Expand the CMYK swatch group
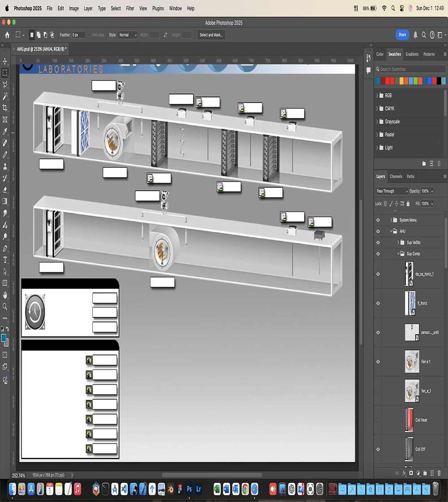 (377, 108)
